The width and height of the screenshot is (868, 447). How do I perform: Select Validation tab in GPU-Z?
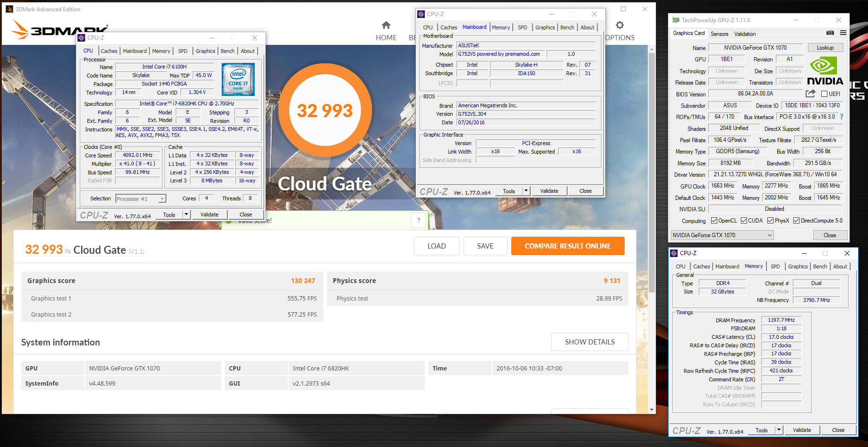coord(745,34)
